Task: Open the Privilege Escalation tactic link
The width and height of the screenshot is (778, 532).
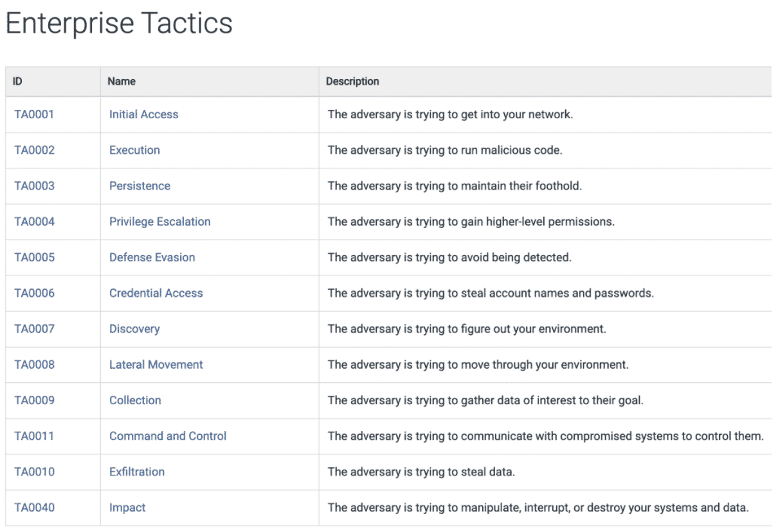Action: pos(159,222)
